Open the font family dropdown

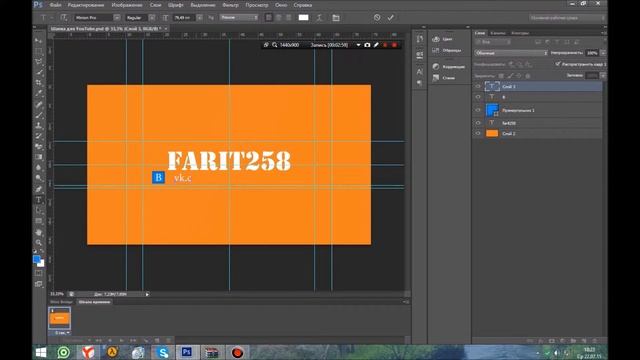[x=117, y=18]
